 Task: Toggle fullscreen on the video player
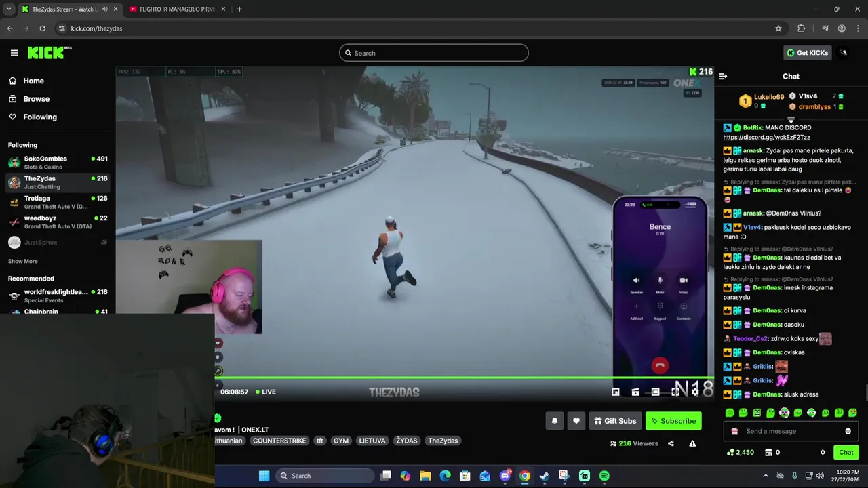(675, 392)
